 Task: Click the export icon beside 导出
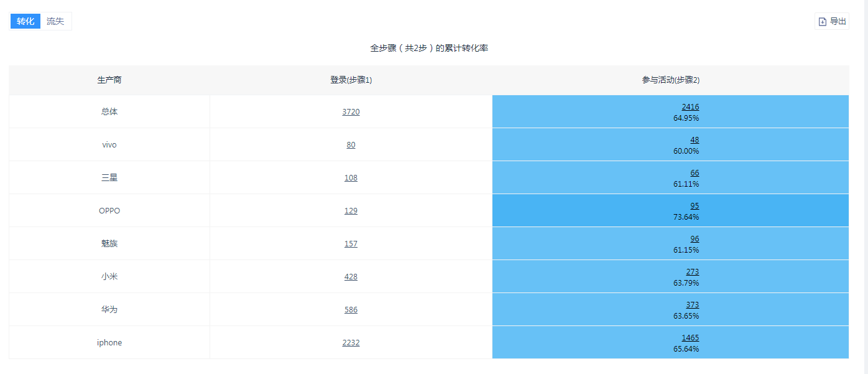tap(823, 22)
